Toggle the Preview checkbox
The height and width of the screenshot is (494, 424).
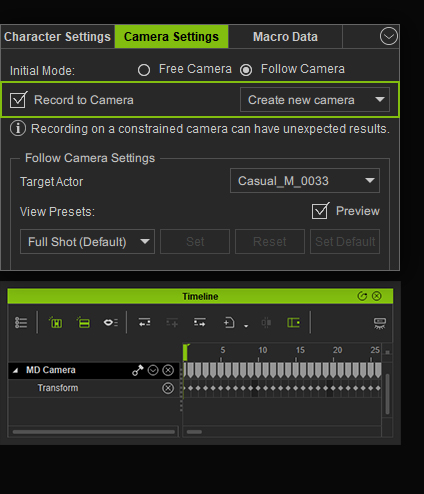320,211
